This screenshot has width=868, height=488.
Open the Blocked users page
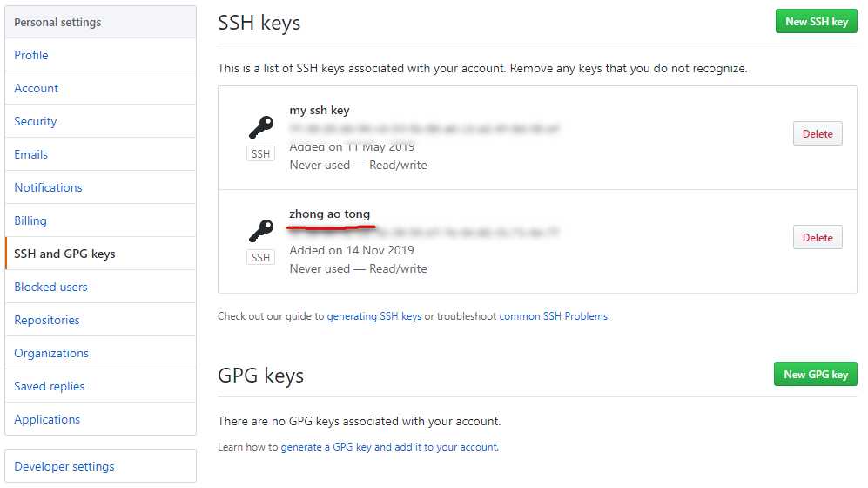click(x=51, y=287)
